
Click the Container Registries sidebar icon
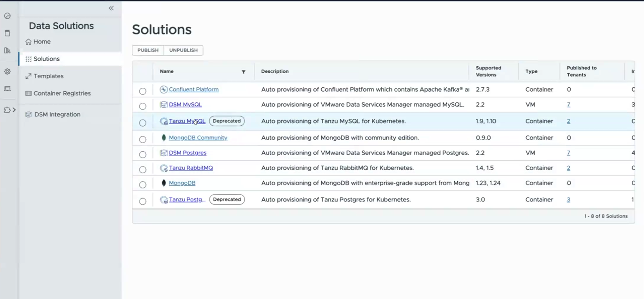point(29,93)
